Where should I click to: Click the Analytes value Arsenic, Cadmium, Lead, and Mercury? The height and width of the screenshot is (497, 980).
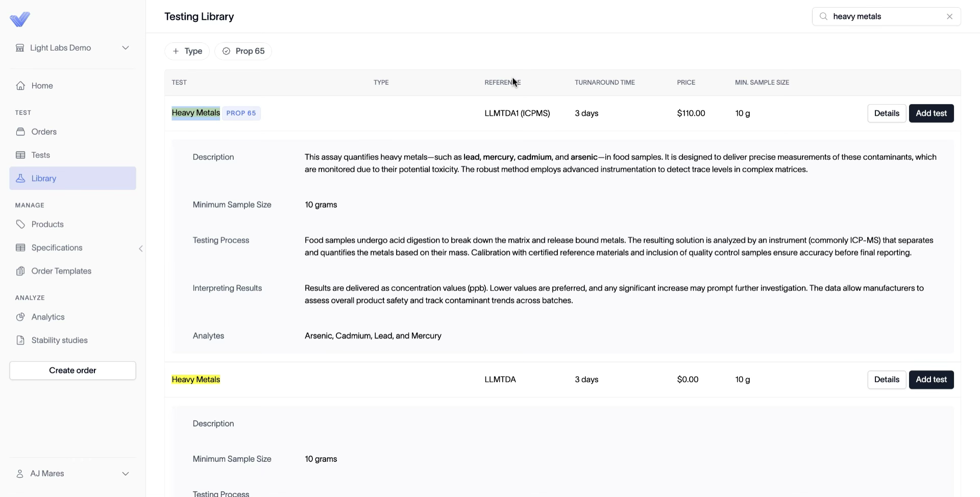point(373,336)
